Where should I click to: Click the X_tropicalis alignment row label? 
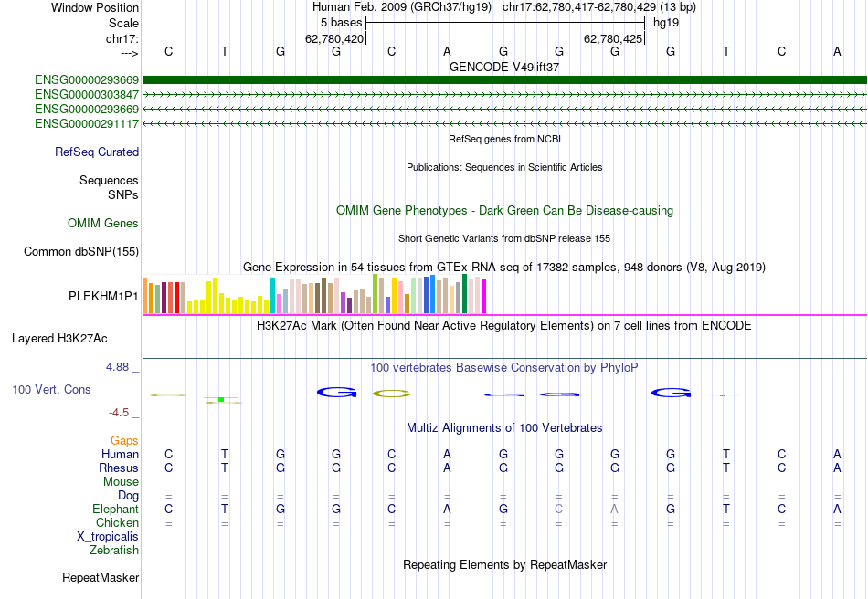point(108,537)
